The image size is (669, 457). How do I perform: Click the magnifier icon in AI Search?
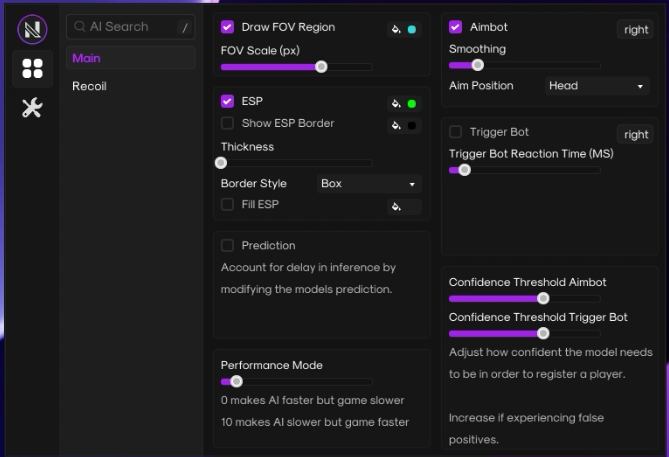pyautogui.click(x=80, y=26)
